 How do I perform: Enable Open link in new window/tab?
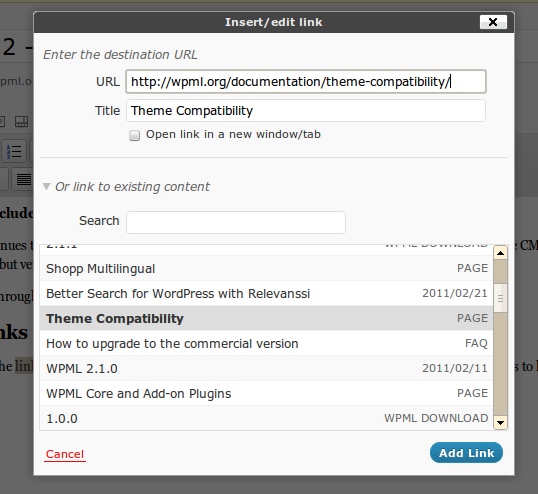click(x=134, y=135)
